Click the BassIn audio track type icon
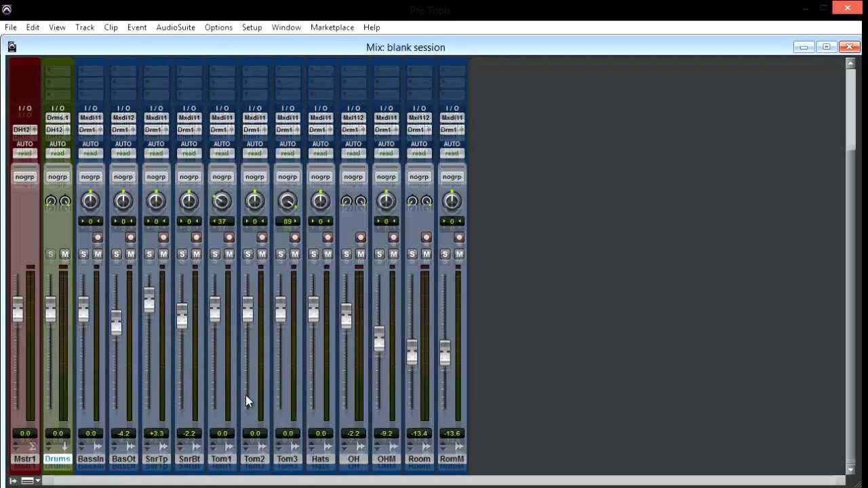The width and height of the screenshot is (868, 488). click(98, 447)
